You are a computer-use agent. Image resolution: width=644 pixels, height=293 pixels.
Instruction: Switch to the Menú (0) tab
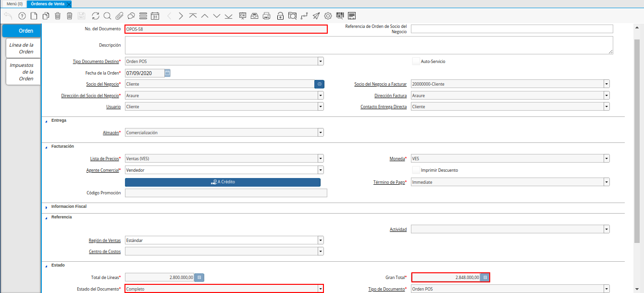pyautogui.click(x=14, y=4)
